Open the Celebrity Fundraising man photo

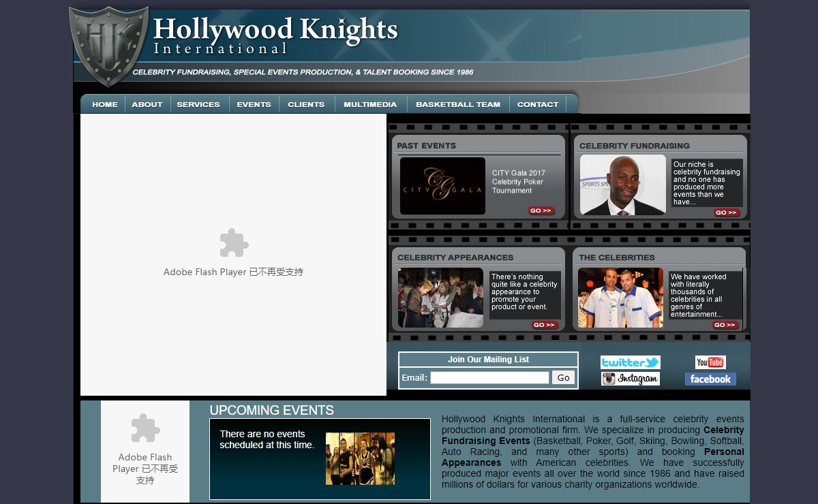point(623,185)
